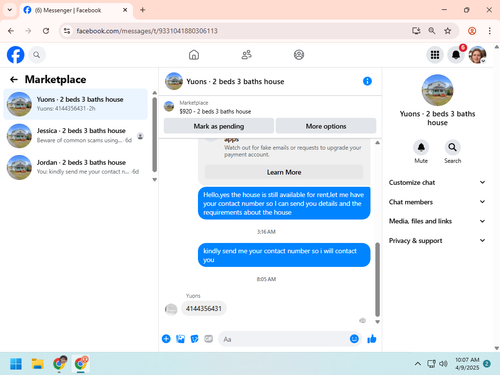The image size is (500, 375).
Task: Click the chat messages scrollbar
Action: click(377, 279)
